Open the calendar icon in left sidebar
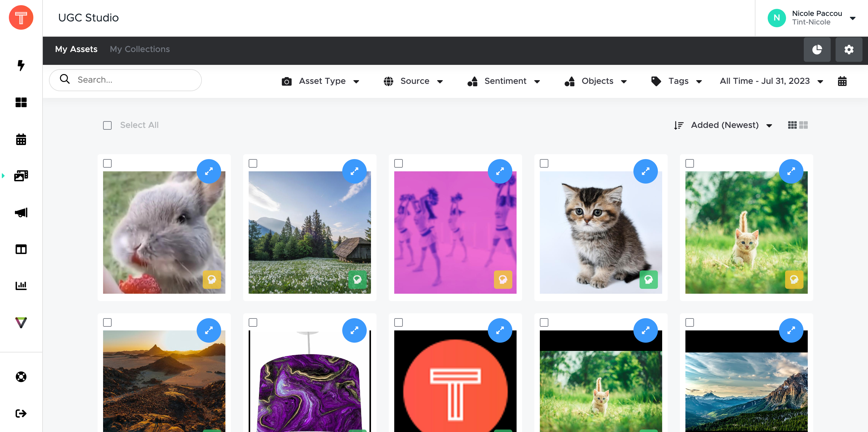 (x=21, y=139)
